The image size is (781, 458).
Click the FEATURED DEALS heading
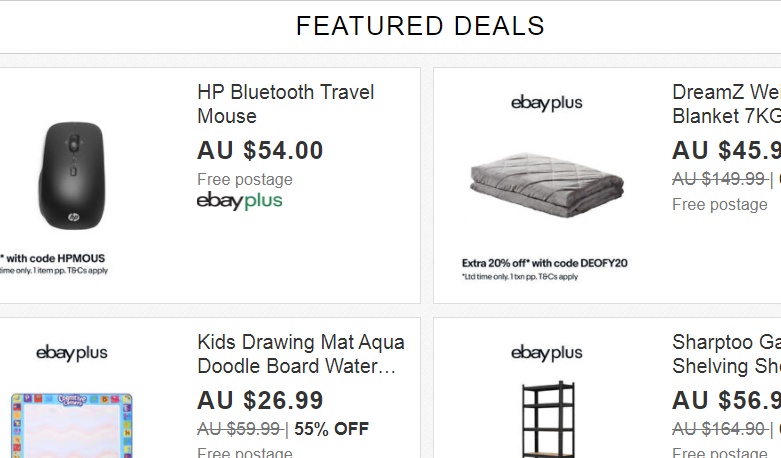pyautogui.click(x=420, y=26)
